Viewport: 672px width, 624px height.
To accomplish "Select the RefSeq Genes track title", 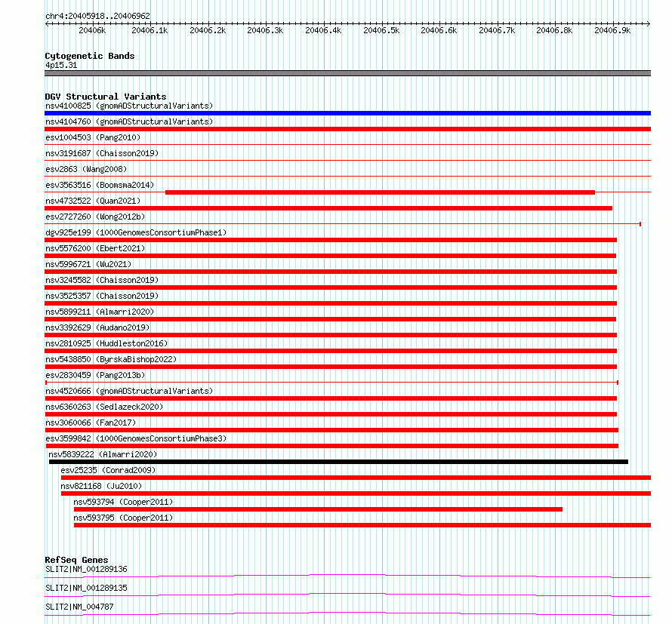I will point(76,560).
